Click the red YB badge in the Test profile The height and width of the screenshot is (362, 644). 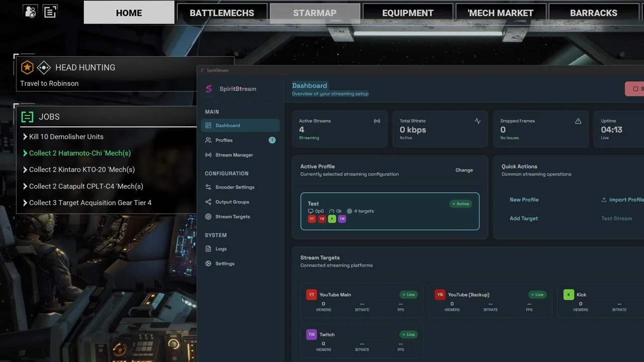(x=322, y=219)
